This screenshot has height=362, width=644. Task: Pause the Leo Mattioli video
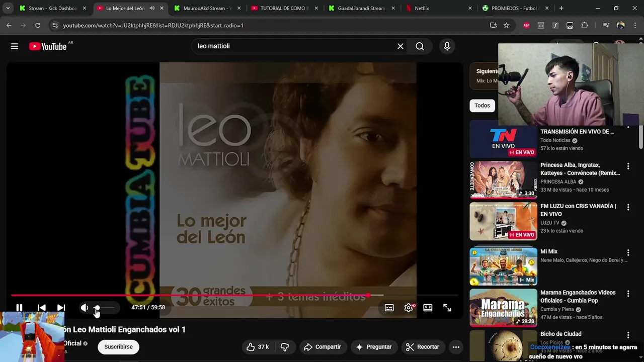coord(19,308)
